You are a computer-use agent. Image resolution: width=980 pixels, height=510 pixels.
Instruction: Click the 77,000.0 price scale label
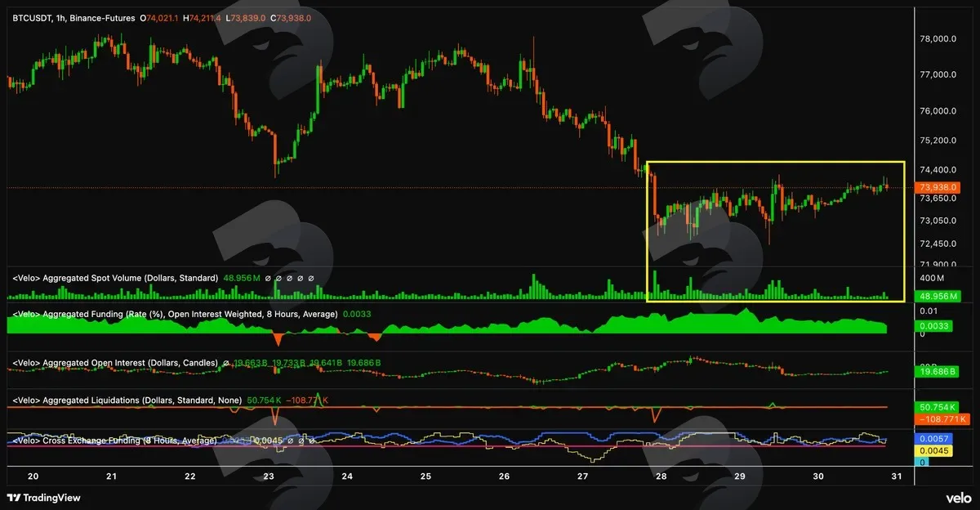point(937,74)
